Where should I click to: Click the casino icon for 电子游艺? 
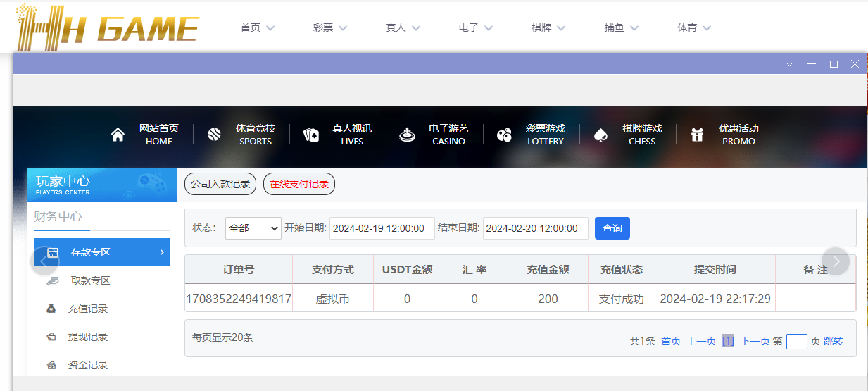(x=407, y=135)
